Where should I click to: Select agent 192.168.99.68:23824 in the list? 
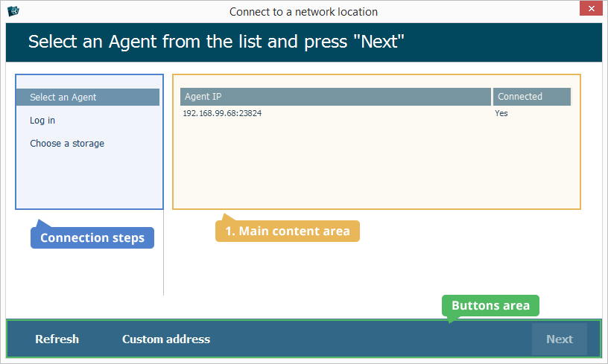tap(222, 114)
